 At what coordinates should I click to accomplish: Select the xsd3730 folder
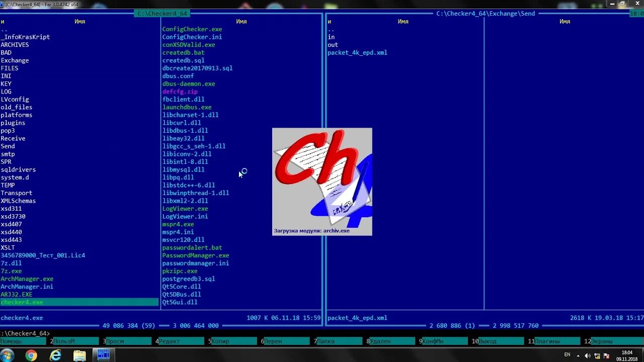point(13,216)
